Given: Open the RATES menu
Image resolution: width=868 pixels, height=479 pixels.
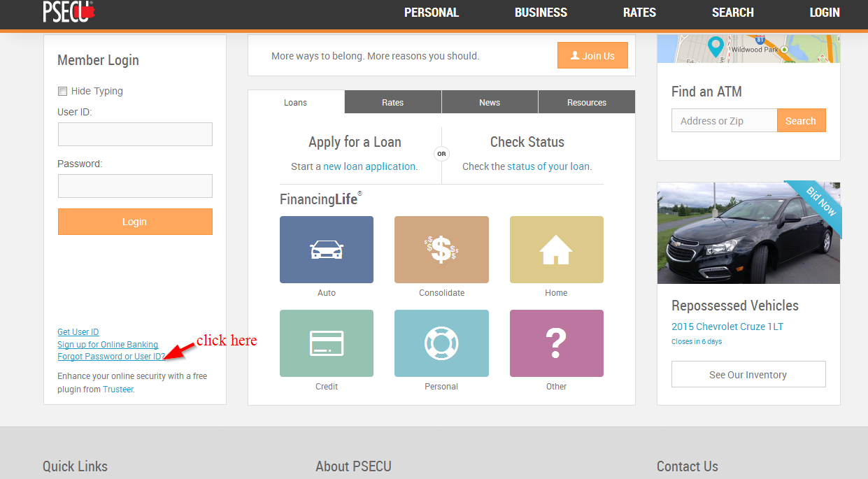Looking at the screenshot, I should 639,13.
